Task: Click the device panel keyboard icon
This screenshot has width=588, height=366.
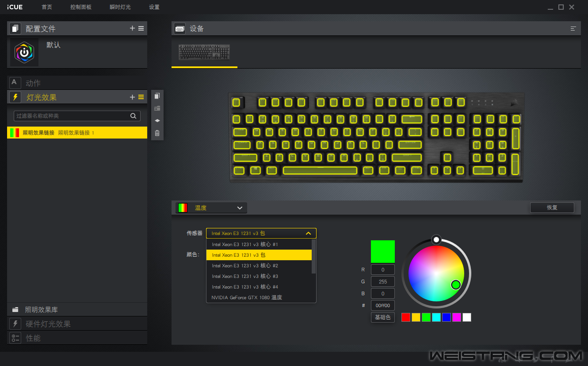Action: pyautogui.click(x=180, y=28)
